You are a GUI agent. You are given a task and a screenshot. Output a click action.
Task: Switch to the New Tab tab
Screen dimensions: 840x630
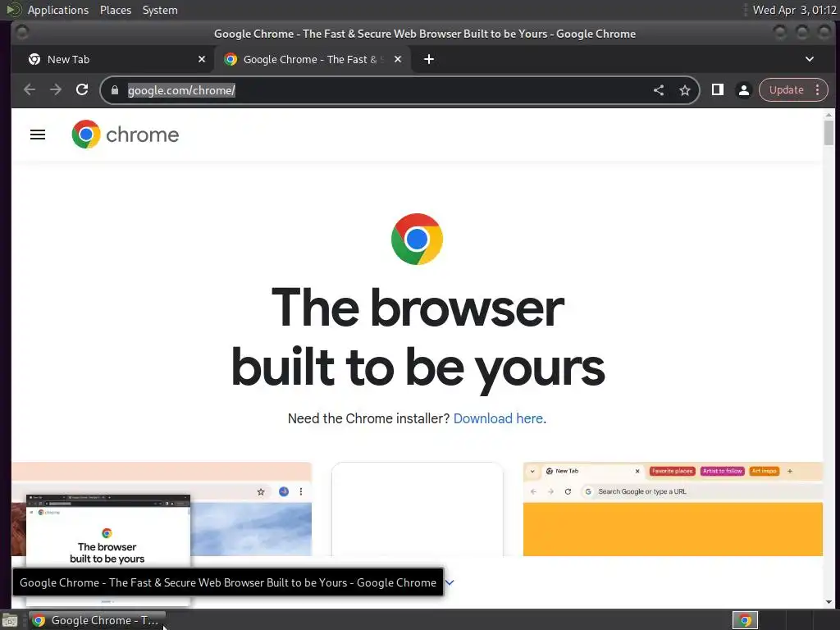(112, 59)
